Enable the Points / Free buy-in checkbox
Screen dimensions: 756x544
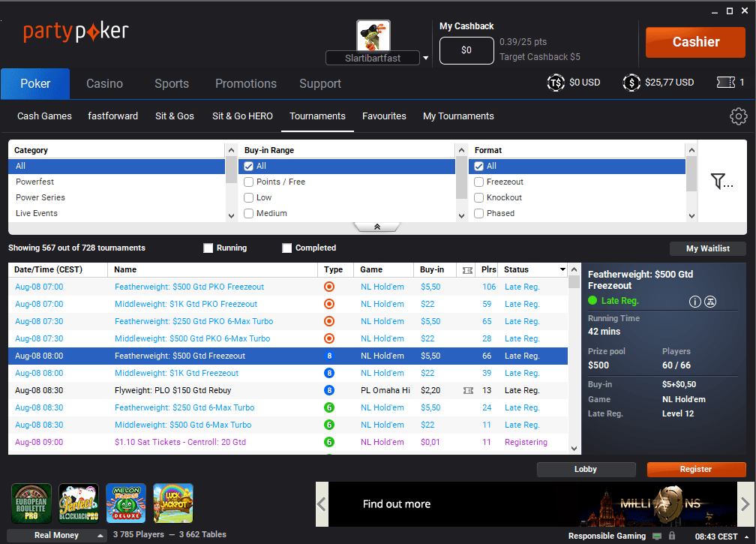249,182
